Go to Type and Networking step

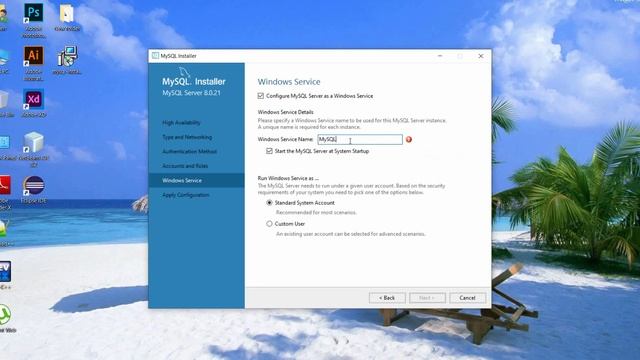[x=187, y=137]
